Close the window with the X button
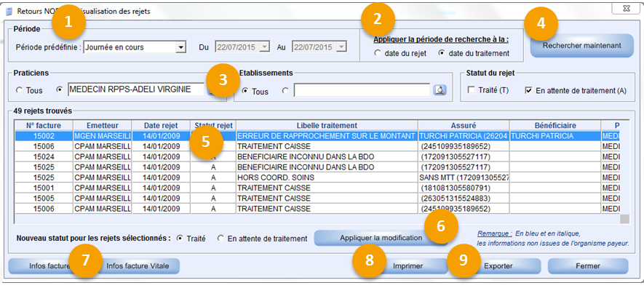Viewport: 644px width, 288px height. (x=627, y=8)
